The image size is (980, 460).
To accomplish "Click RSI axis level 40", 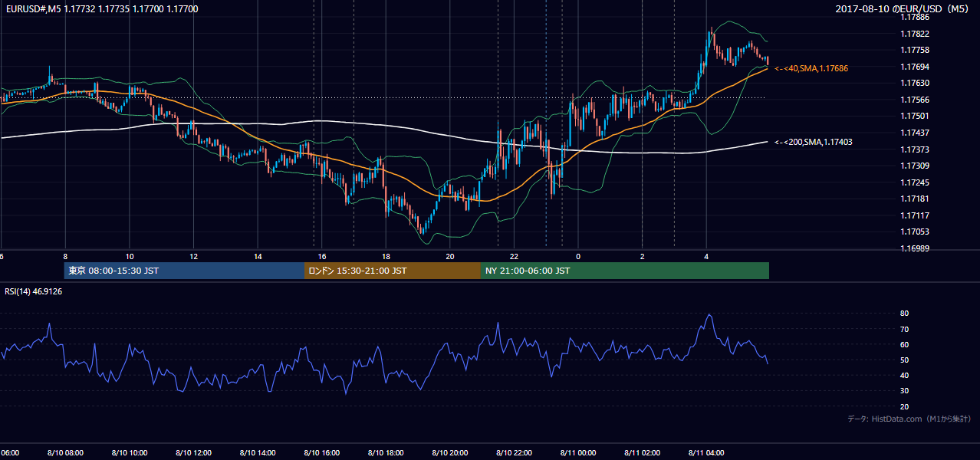I will pyautogui.click(x=905, y=375).
